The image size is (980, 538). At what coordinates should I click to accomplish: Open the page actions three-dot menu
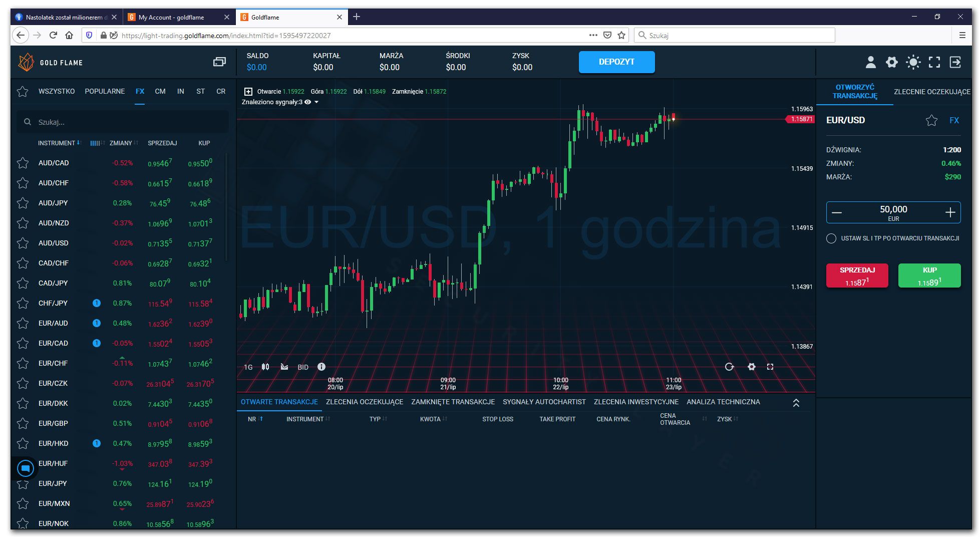593,35
